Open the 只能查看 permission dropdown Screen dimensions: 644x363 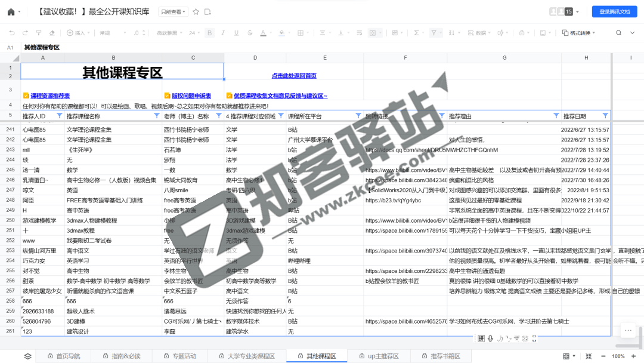pyautogui.click(x=172, y=11)
